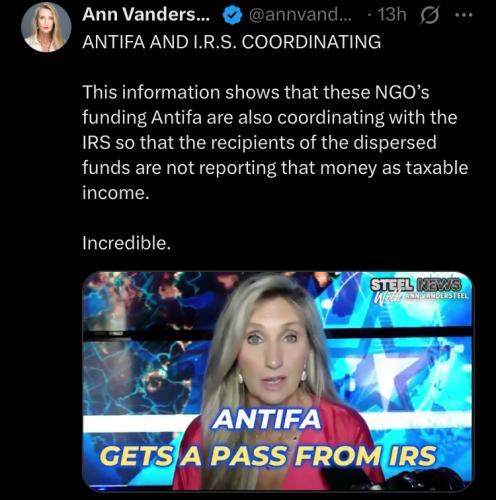Click the tweet paragraph starting "This information shows"
Viewport: 496px width, 500px height.
tap(275, 142)
